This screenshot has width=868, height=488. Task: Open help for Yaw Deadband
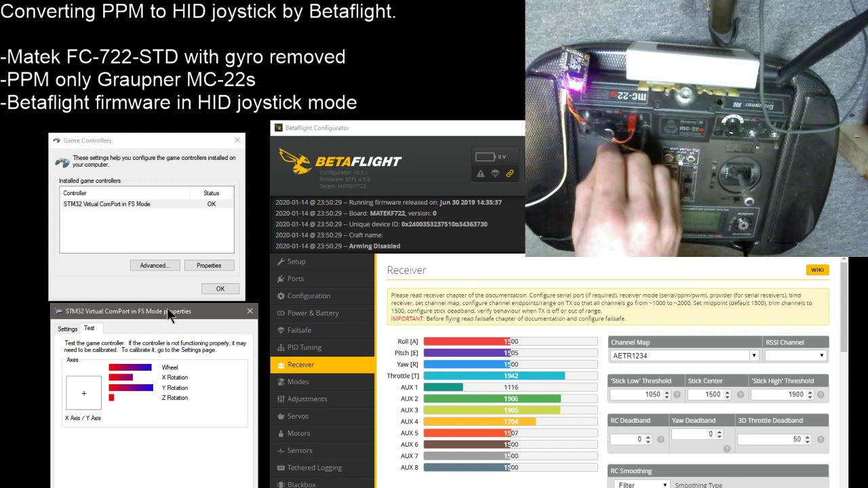point(727,449)
